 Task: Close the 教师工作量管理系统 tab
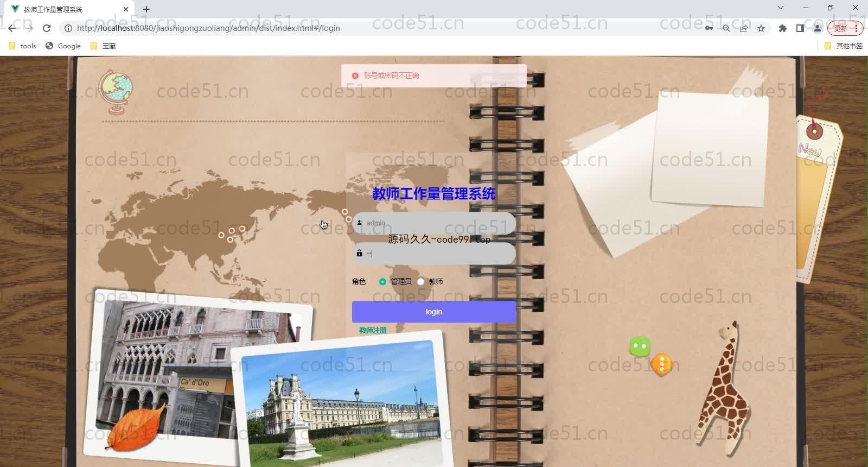pyautogui.click(x=126, y=9)
